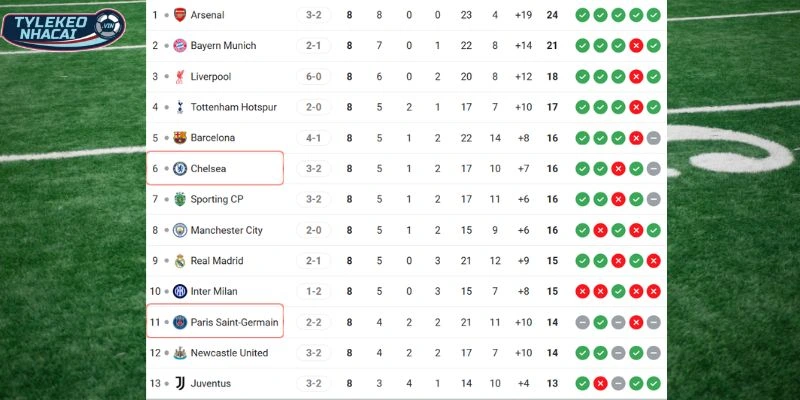
Task: Click the Real Madrid crest icon
Action: (x=180, y=261)
